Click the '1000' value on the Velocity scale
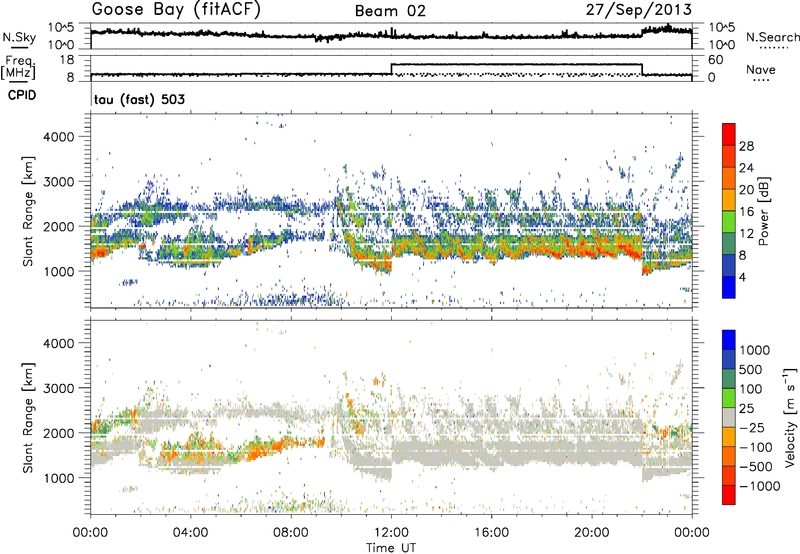The image size is (800, 554). point(755,350)
